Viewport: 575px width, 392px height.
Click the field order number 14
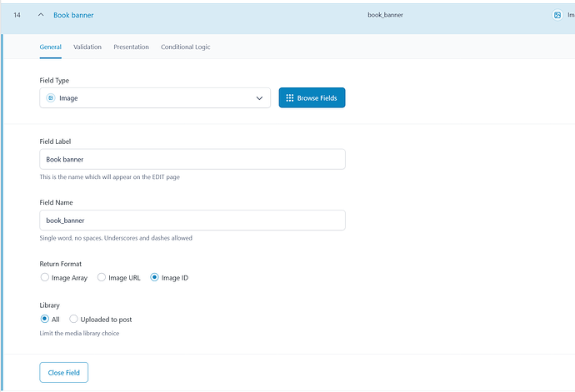17,15
